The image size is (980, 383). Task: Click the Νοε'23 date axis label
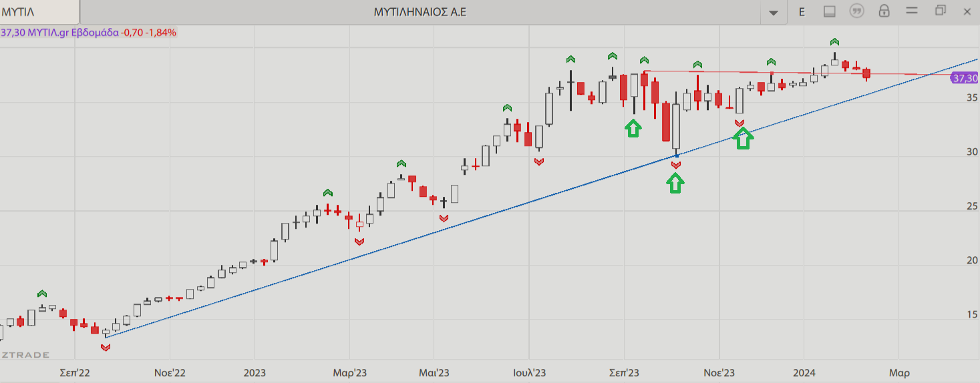[719, 372]
